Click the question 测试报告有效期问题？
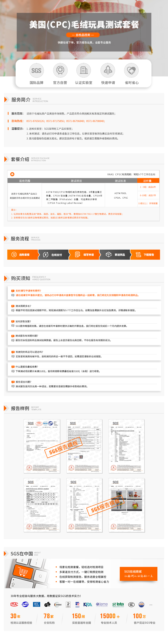This screenshot has height=644, width=168. click(27, 336)
